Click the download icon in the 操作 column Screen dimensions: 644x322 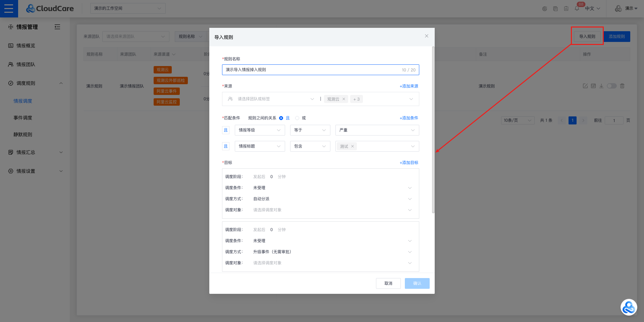pos(601,86)
